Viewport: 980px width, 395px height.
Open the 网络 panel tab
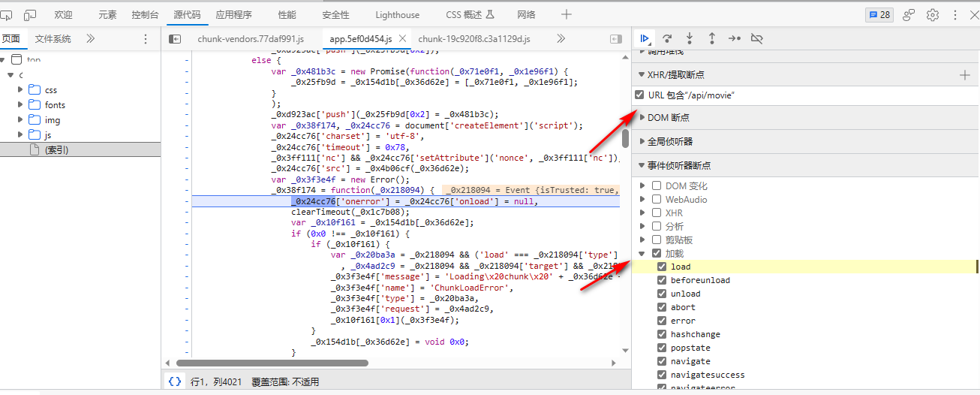coord(526,14)
